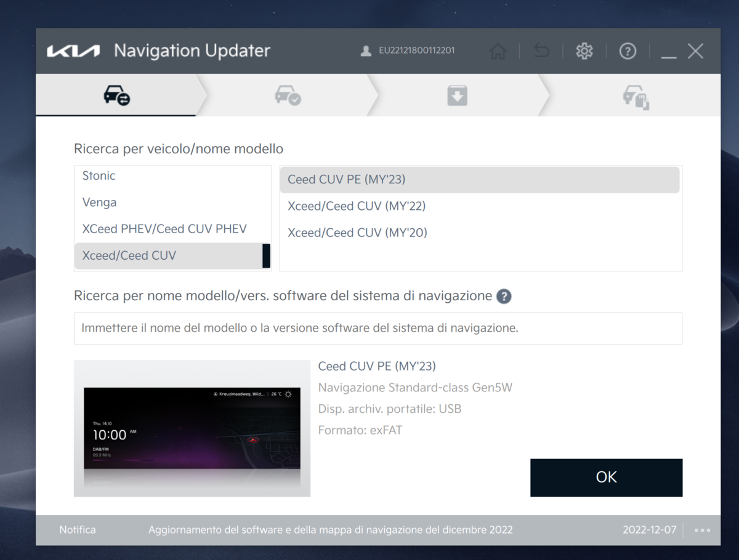Click Notifica in the status bar
739x560 pixels.
point(78,530)
